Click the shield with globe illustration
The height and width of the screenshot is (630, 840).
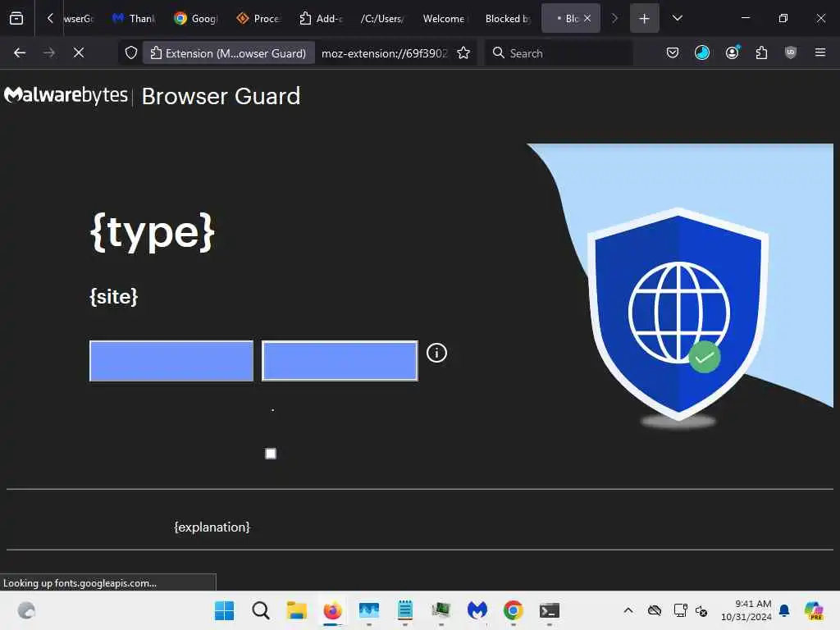(678, 316)
